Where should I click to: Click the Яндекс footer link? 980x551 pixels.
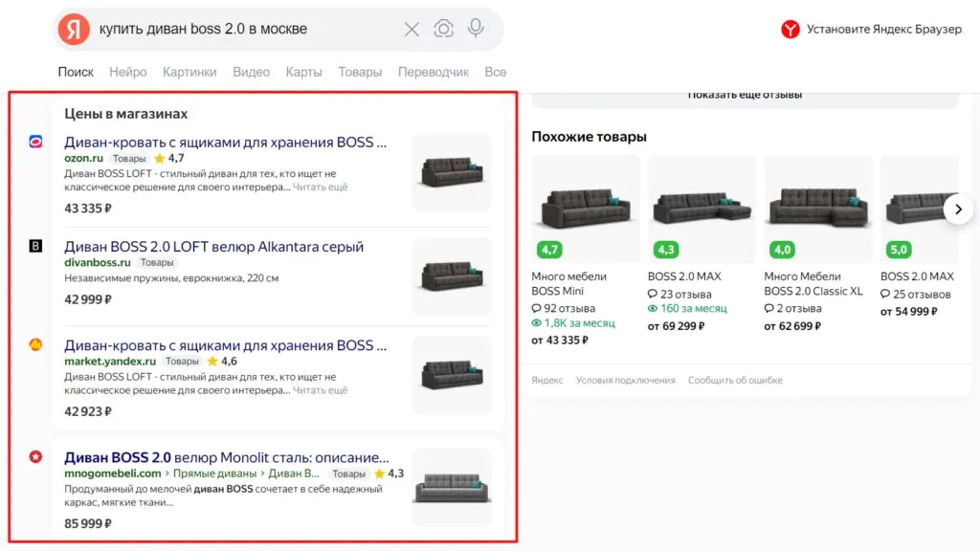(546, 380)
